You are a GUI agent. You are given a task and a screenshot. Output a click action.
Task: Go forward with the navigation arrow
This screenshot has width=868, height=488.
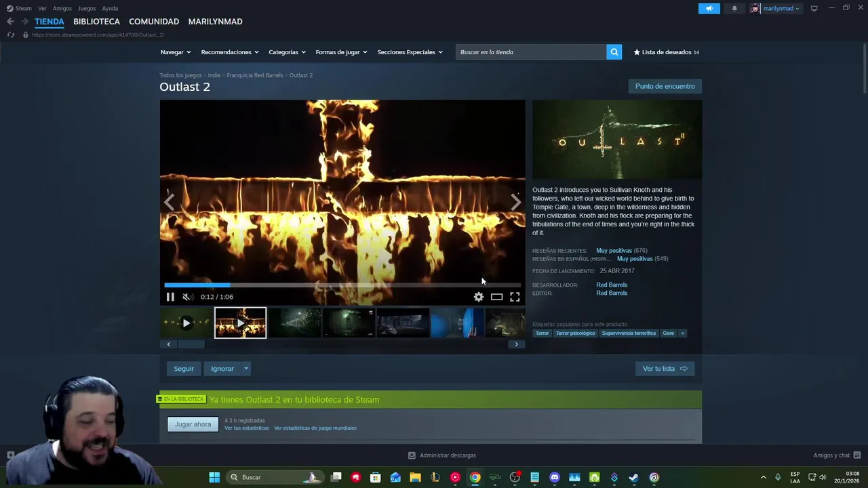point(24,22)
